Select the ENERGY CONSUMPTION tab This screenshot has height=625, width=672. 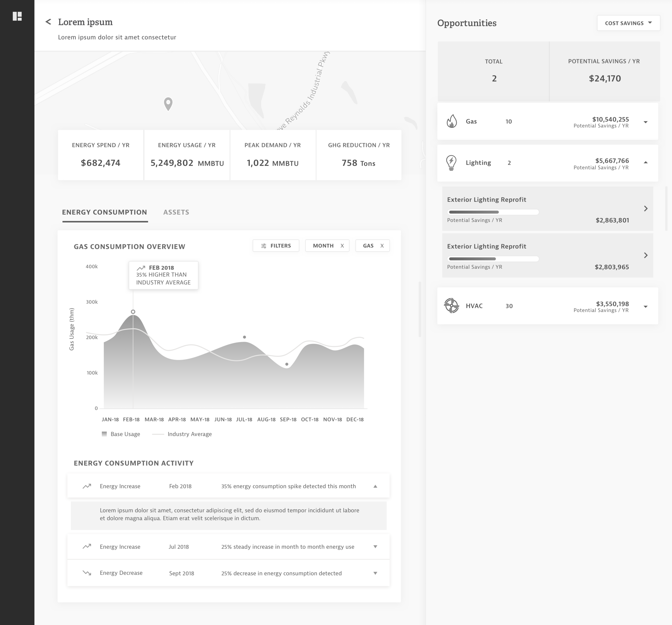(105, 212)
